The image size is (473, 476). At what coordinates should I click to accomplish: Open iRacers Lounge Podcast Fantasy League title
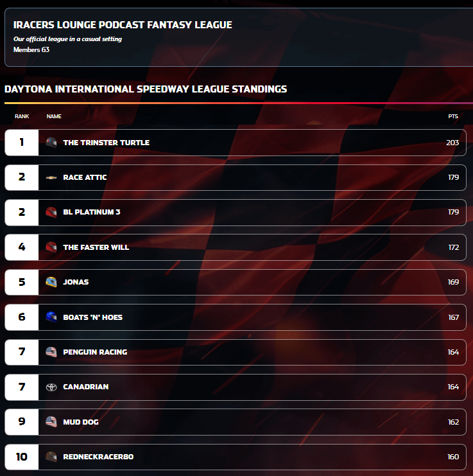coord(123,25)
